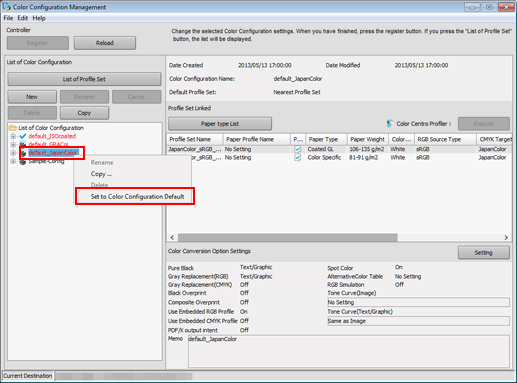This screenshot has width=517, height=383.
Task: Expand the default_GRACoL tree node
Action: (x=13, y=144)
